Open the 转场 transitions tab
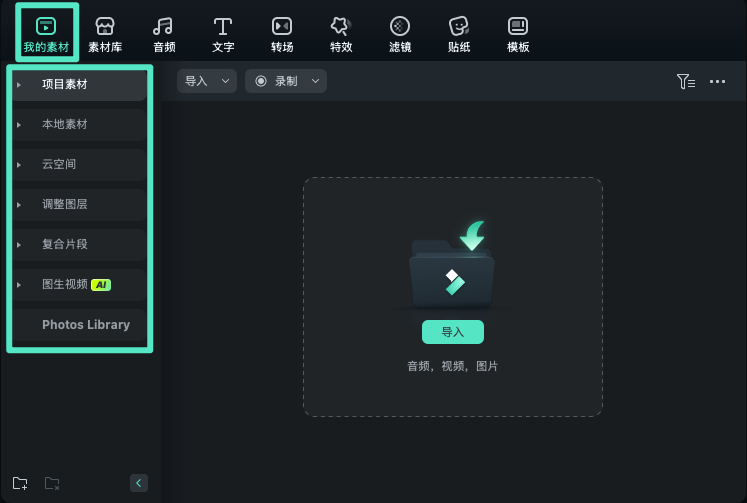747x503 pixels. (282, 34)
